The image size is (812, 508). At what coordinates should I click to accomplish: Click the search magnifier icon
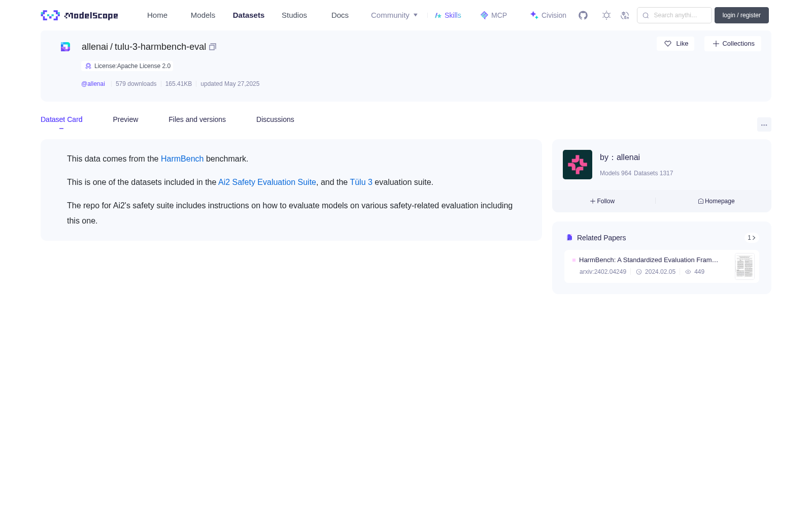(646, 15)
